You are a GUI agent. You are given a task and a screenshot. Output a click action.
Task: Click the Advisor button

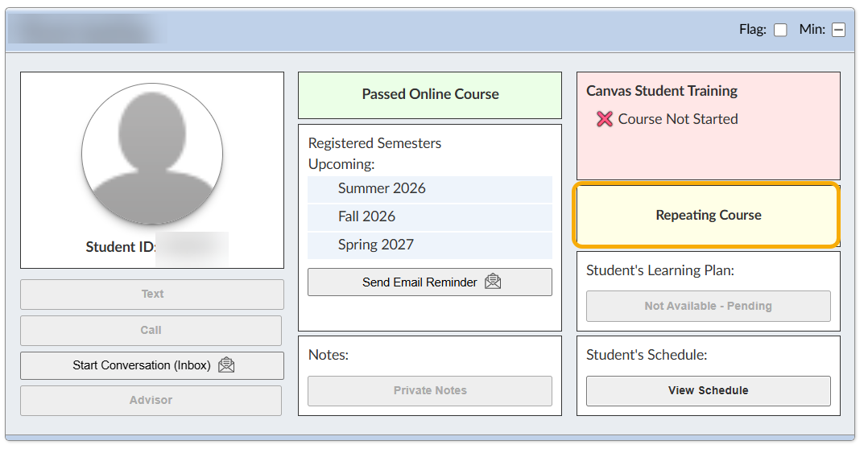click(x=151, y=401)
